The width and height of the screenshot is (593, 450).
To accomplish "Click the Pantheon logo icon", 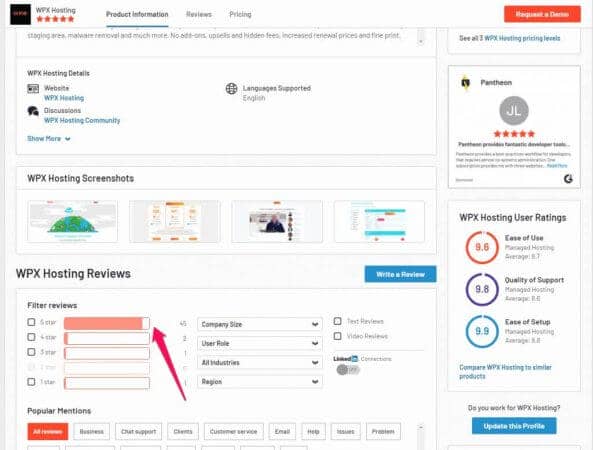I will (x=466, y=82).
